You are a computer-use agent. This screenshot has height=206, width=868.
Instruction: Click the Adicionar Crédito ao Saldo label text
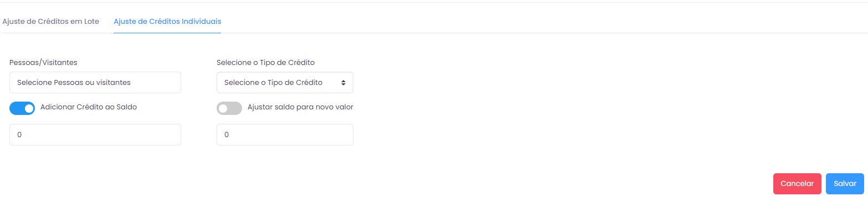coord(89,107)
